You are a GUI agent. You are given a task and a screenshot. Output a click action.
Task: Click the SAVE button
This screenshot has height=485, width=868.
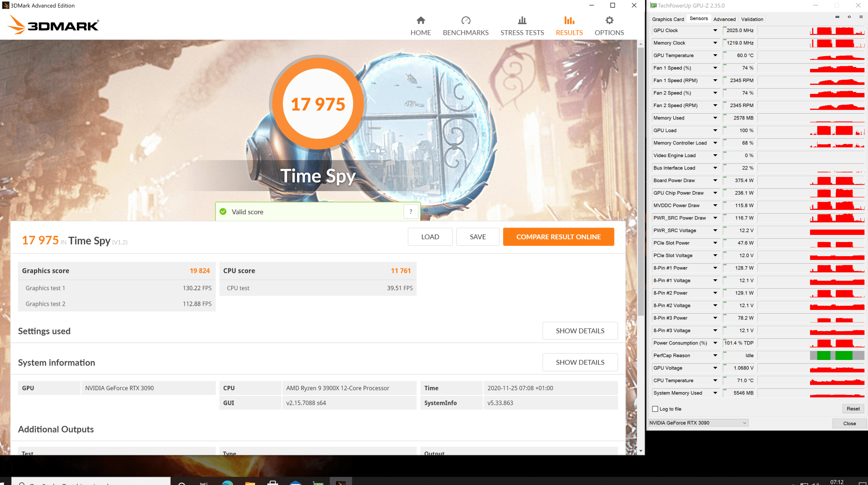pyautogui.click(x=478, y=237)
